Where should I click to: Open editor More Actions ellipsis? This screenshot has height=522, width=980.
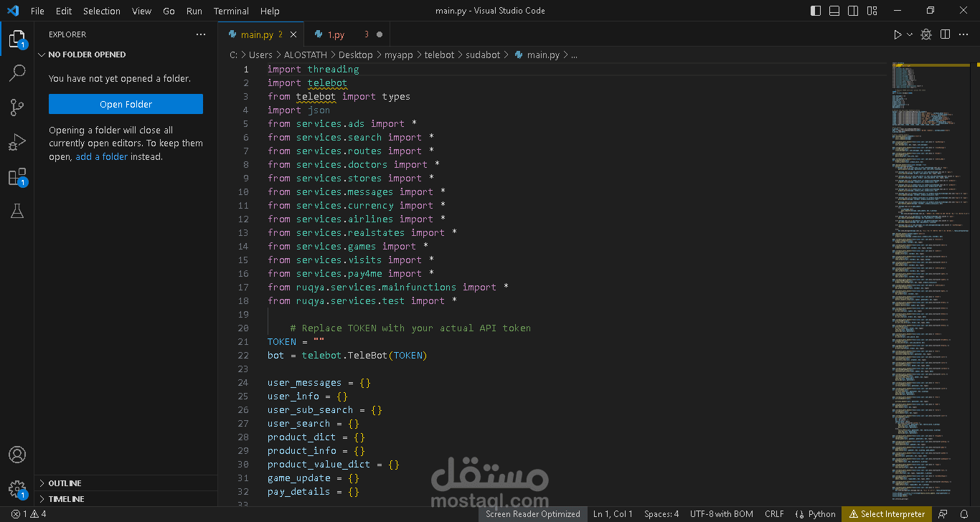[964, 34]
